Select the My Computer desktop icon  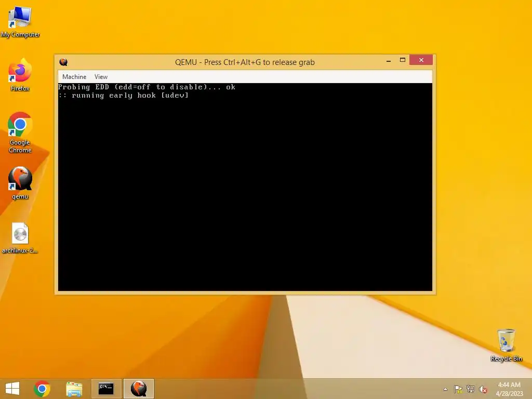(20, 22)
